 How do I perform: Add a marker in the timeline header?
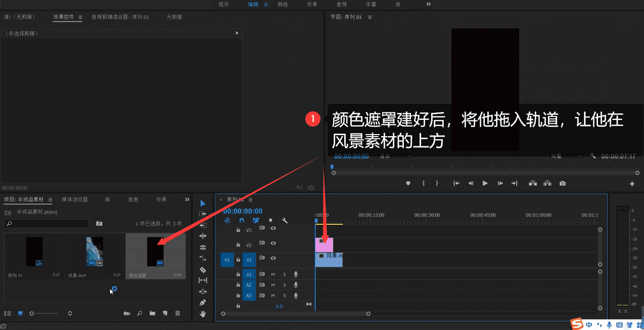click(270, 221)
